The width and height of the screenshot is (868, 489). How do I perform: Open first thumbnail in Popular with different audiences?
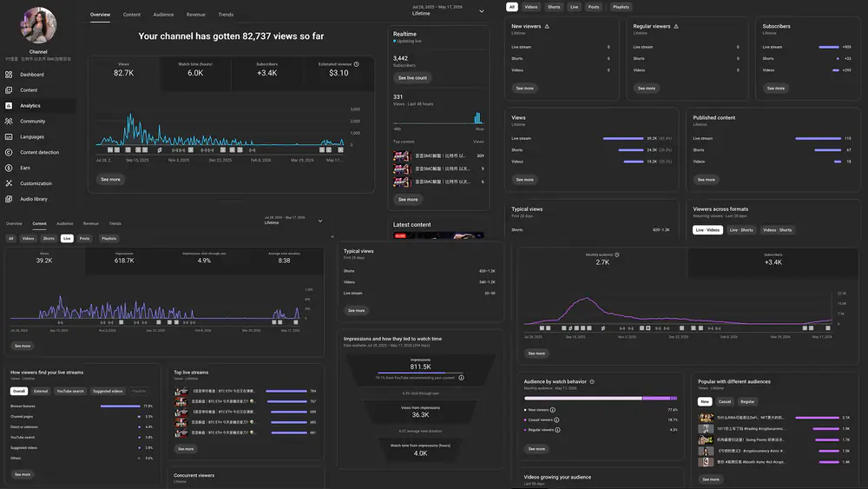point(705,418)
